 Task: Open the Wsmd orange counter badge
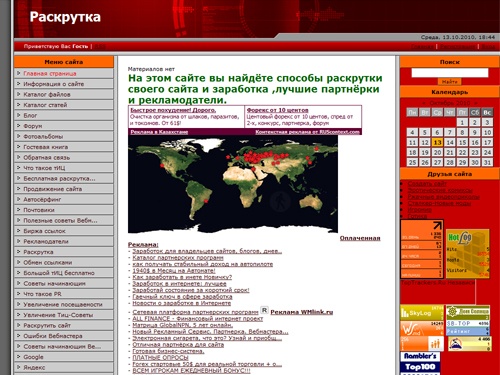coord(422,328)
